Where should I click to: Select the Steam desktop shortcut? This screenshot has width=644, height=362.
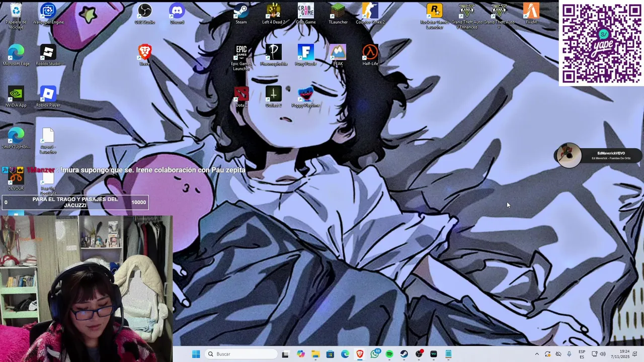click(x=242, y=14)
